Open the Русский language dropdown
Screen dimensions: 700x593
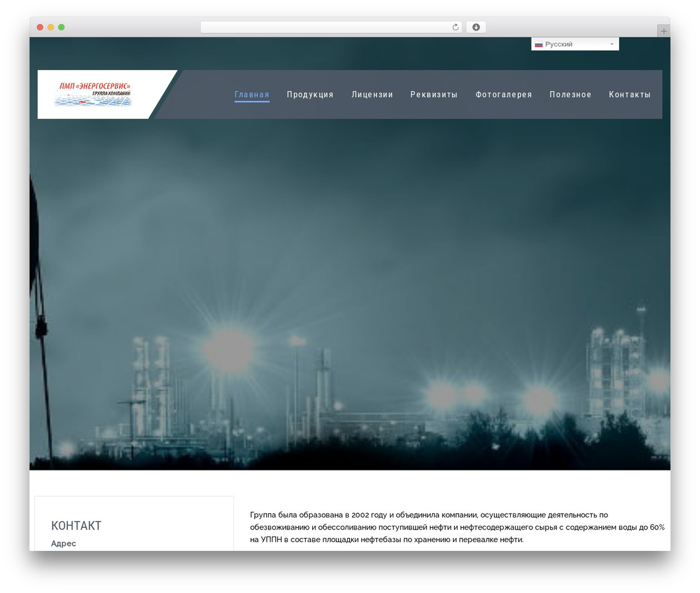coord(575,44)
